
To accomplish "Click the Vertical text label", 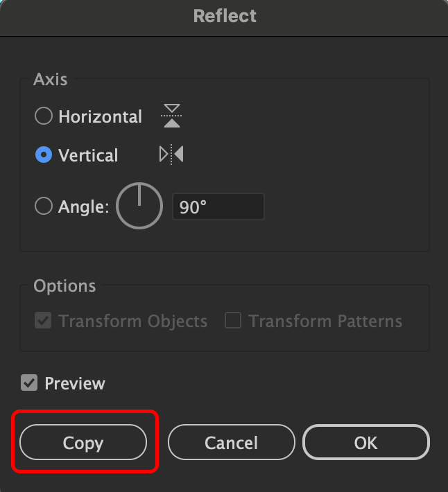I will tap(88, 155).
